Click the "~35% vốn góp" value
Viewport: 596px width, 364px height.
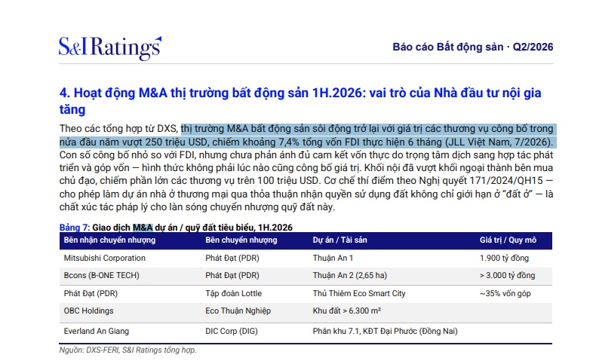coord(505,293)
